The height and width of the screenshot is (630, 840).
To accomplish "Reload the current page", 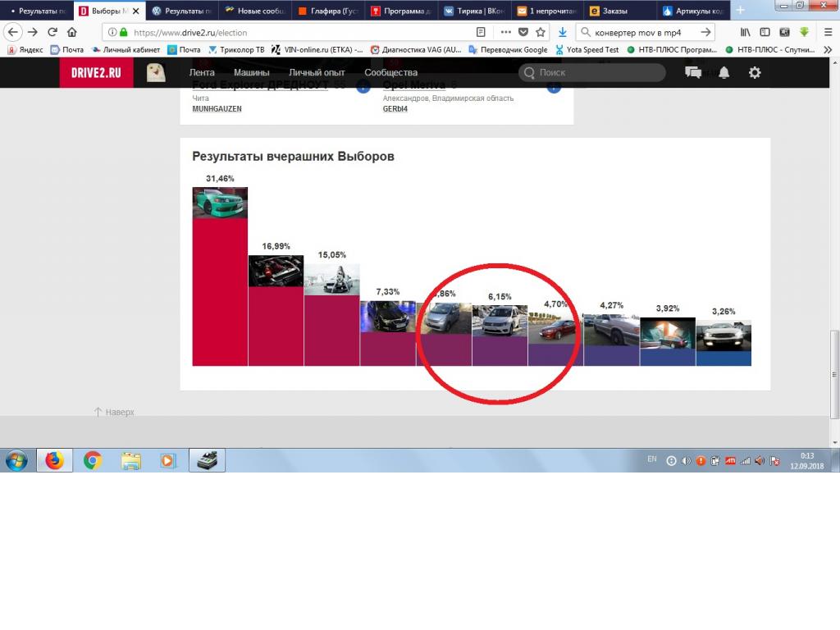I will coord(52,32).
